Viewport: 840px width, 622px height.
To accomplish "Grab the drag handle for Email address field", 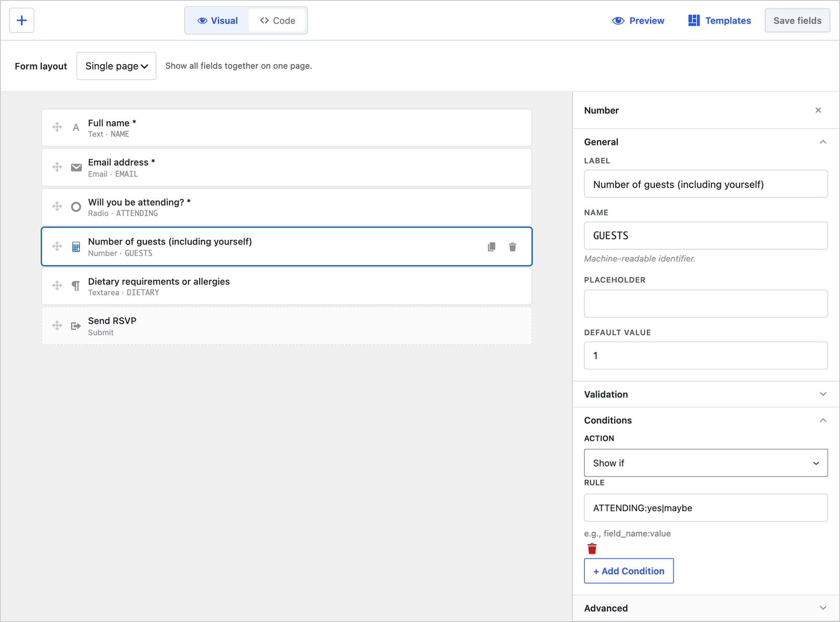I will tap(57, 167).
